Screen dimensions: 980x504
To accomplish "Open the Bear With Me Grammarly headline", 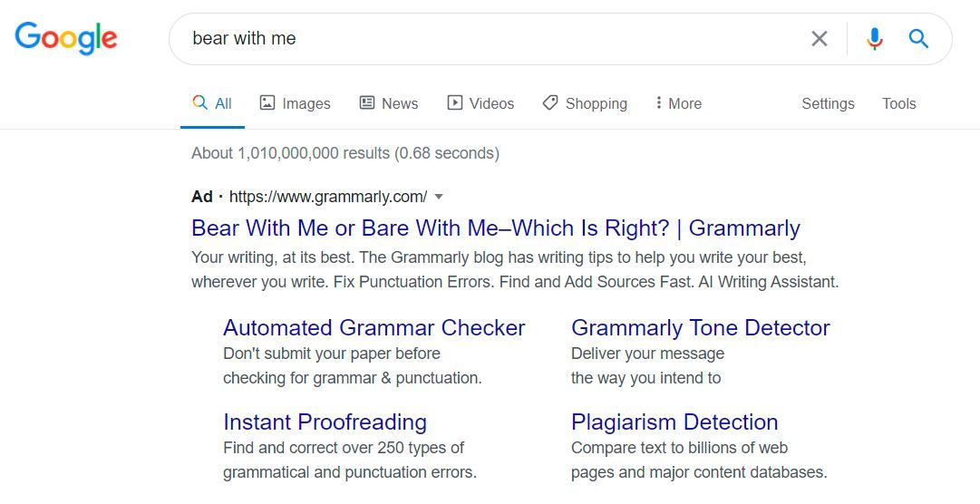I will click(496, 228).
